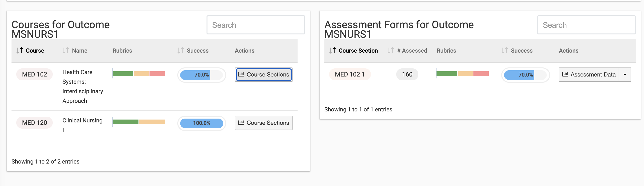Click the Assessment Forms search field
This screenshot has width=644, height=186.
(586, 25)
